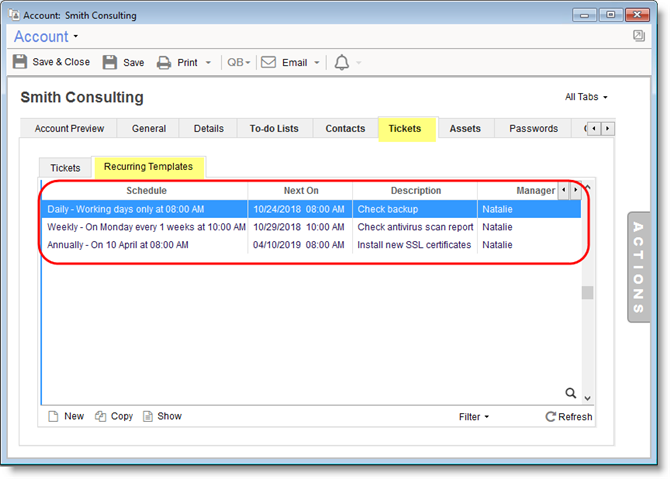This screenshot has width=670, height=479.
Task: Refresh the recurring templates list
Action: 568,417
